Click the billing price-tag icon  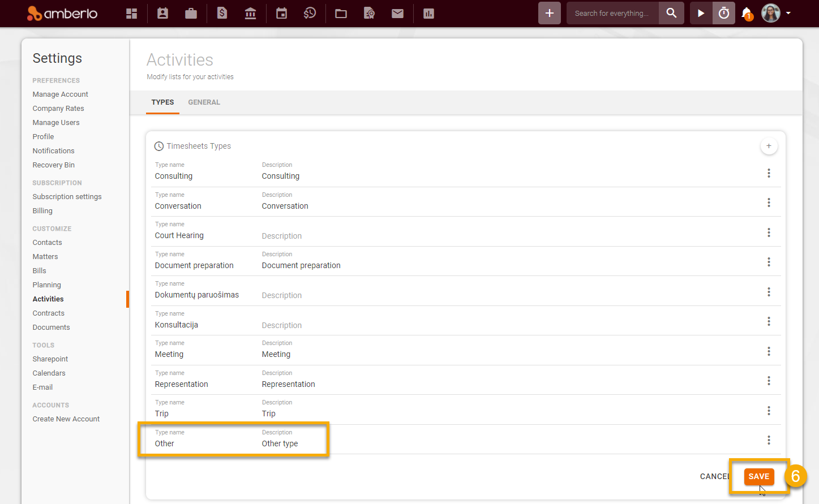(x=222, y=13)
